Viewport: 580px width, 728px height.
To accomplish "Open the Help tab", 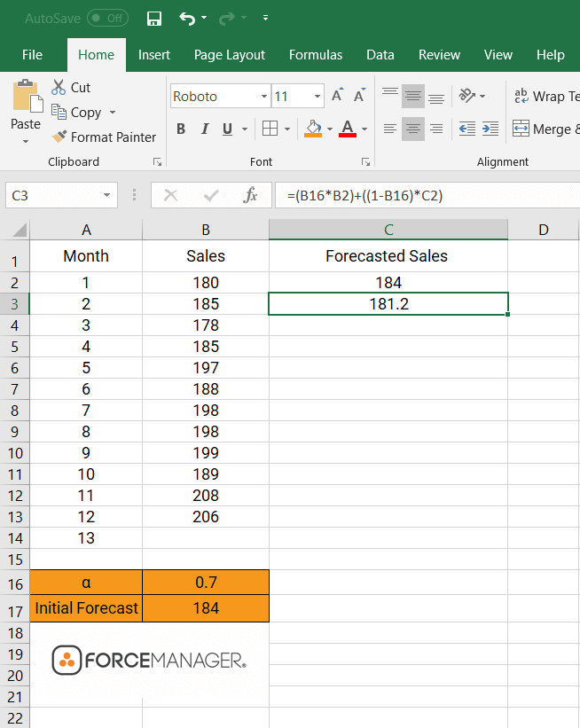I will pyautogui.click(x=550, y=55).
